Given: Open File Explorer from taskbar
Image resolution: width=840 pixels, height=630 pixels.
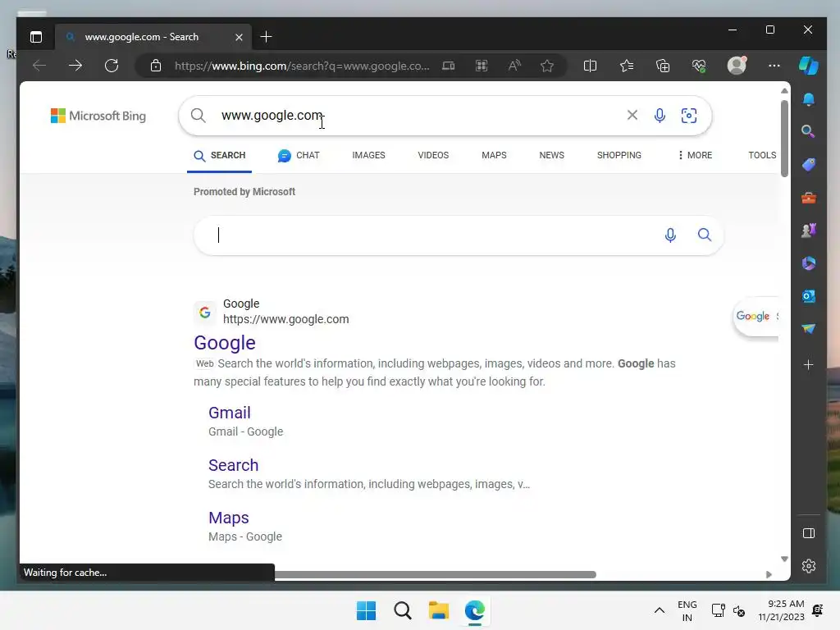Looking at the screenshot, I should pos(438,610).
